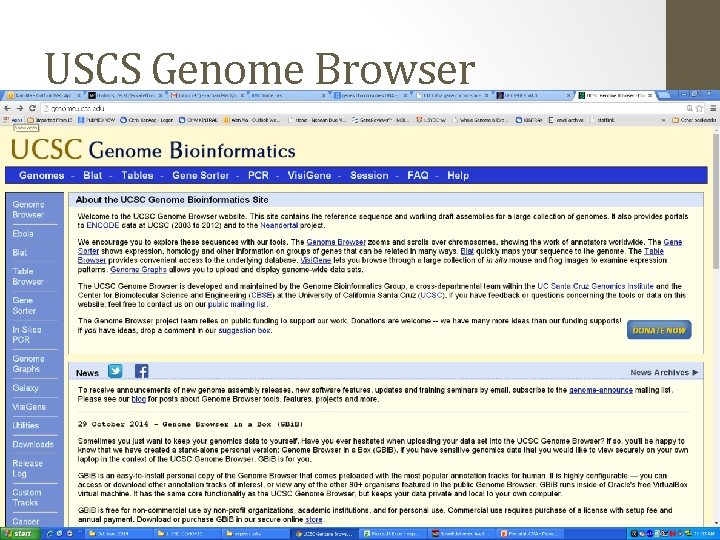The width and height of the screenshot is (720, 540).
Task: Follow the store link for GBiB
Action: coord(314,520)
